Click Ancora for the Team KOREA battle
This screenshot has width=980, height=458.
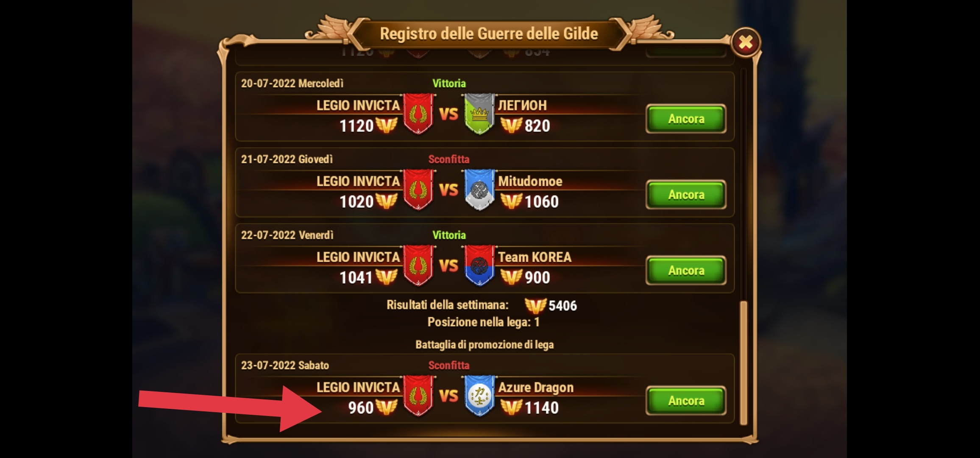686,271
